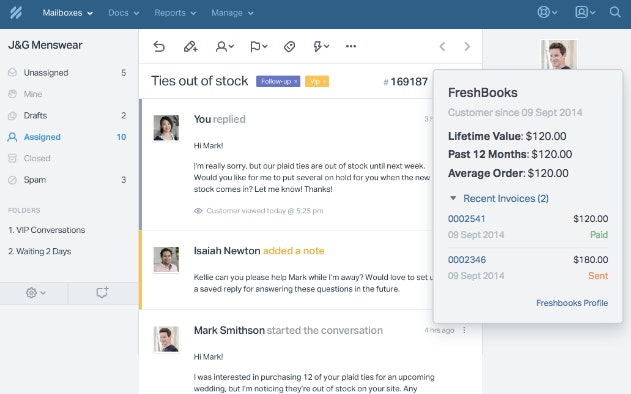Click the 'Customer since 09 Sept 2014' text
This screenshot has height=394, width=631.
515,113
